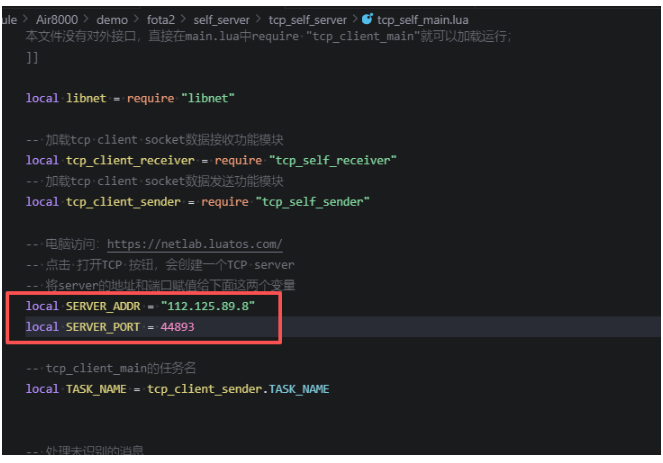The height and width of the screenshot is (463, 663).
Task: Click the tcp_client_sender variable declaration
Action: (123, 202)
